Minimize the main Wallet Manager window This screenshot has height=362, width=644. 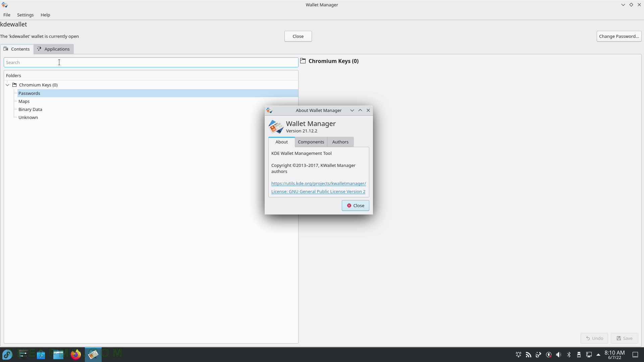(623, 5)
